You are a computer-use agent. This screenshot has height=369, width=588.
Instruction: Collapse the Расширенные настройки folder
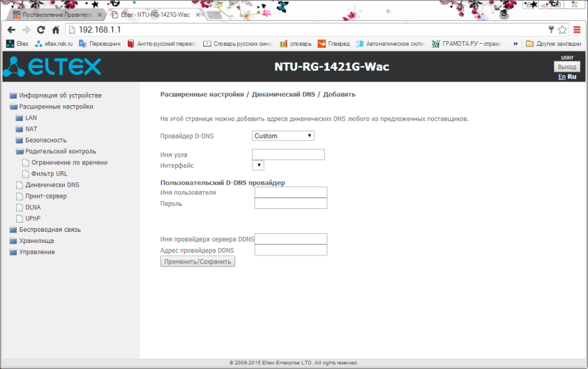pos(52,106)
